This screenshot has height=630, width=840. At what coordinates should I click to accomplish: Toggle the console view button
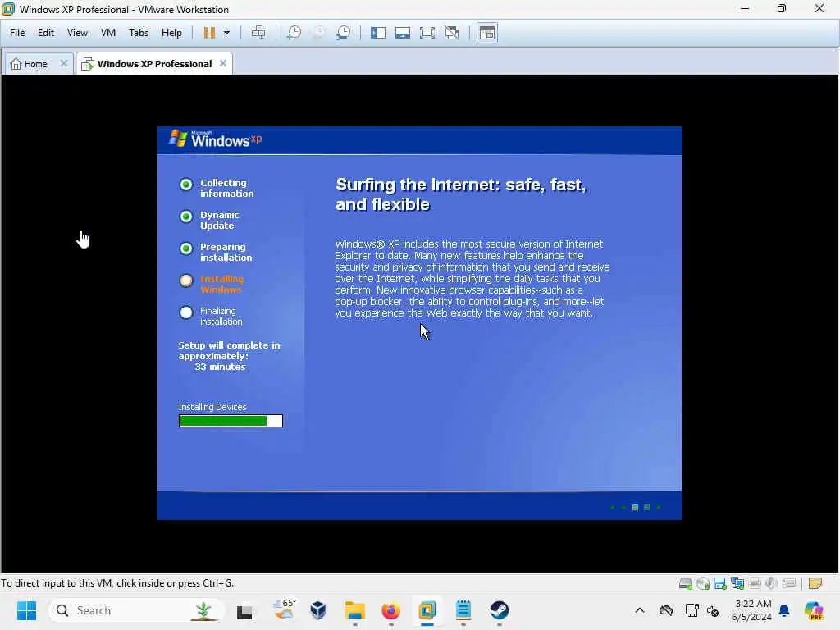coord(487,33)
